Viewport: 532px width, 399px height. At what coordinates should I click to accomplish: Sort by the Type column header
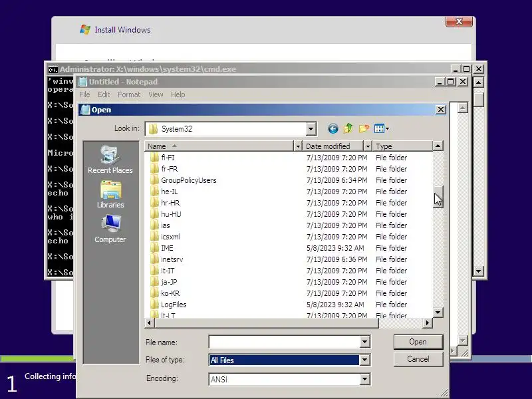pos(402,146)
